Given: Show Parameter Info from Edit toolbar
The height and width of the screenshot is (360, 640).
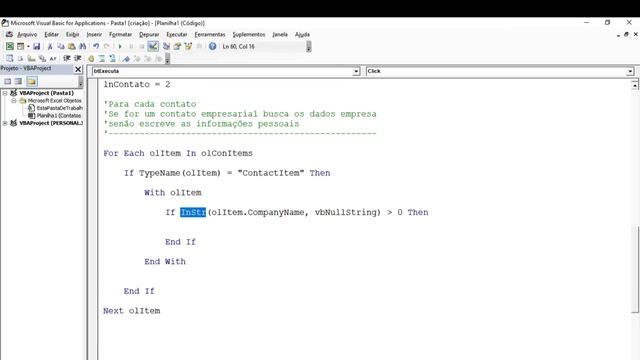Looking at the screenshot, I should (42, 59).
